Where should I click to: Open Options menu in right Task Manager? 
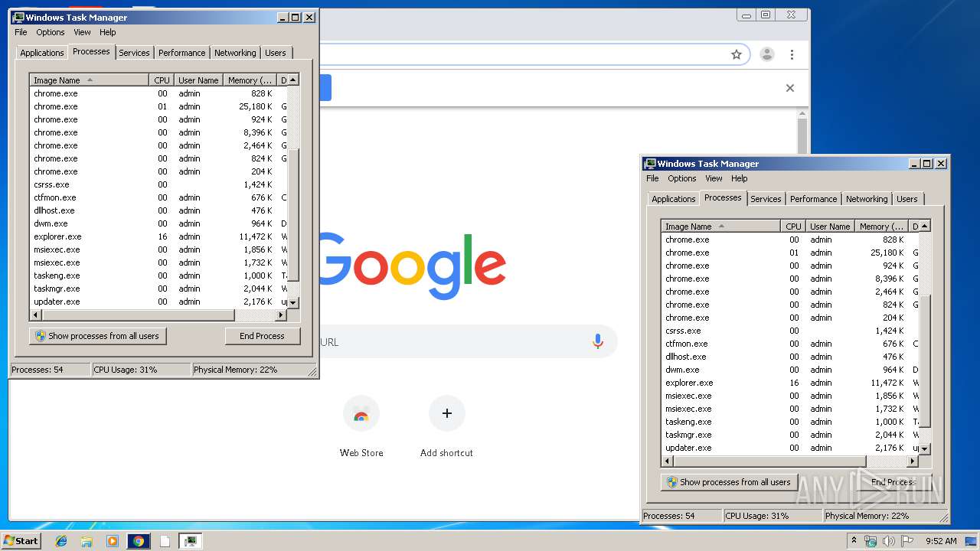(x=682, y=178)
